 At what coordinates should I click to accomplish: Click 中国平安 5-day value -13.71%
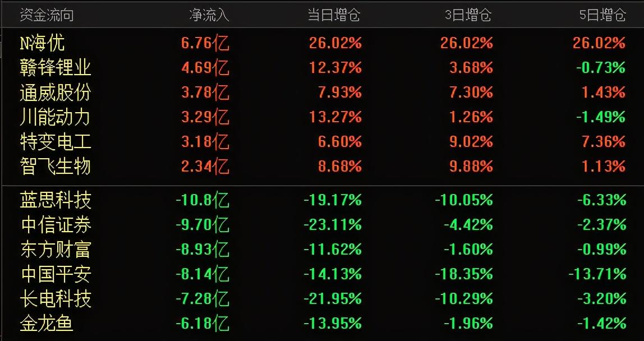tap(597, 274)
